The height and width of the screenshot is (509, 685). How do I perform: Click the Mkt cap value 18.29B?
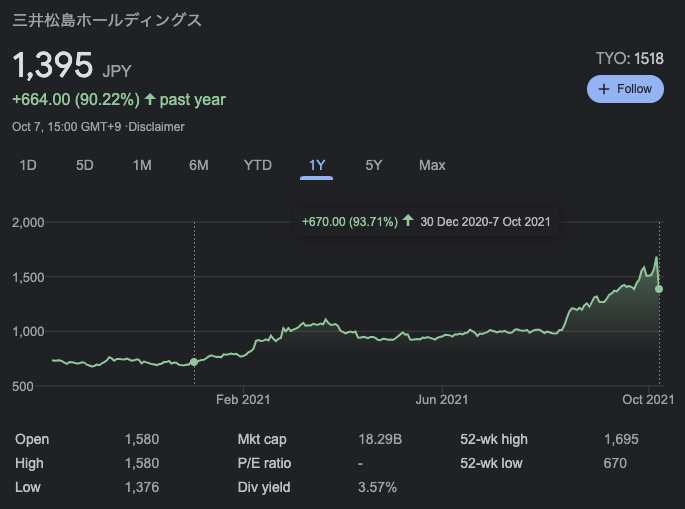click(380, 439)
